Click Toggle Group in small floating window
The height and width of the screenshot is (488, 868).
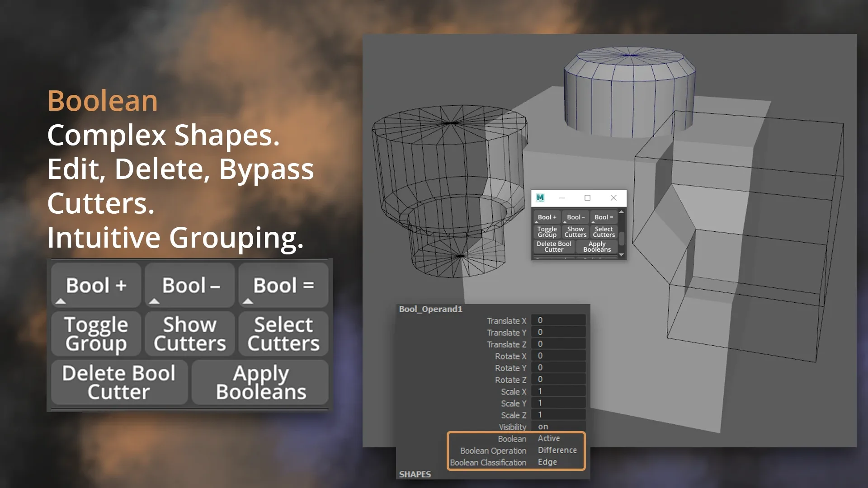tap(547, 232)
